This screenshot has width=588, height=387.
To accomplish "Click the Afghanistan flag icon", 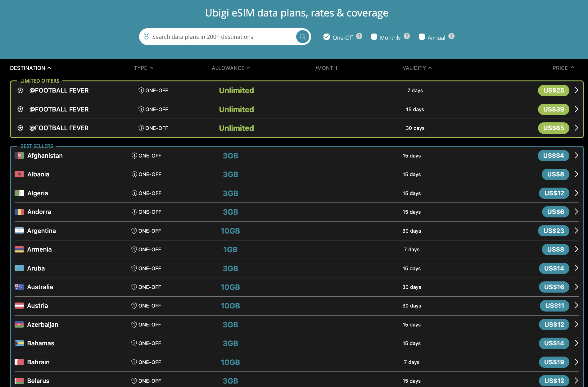I will click(19, 156).
